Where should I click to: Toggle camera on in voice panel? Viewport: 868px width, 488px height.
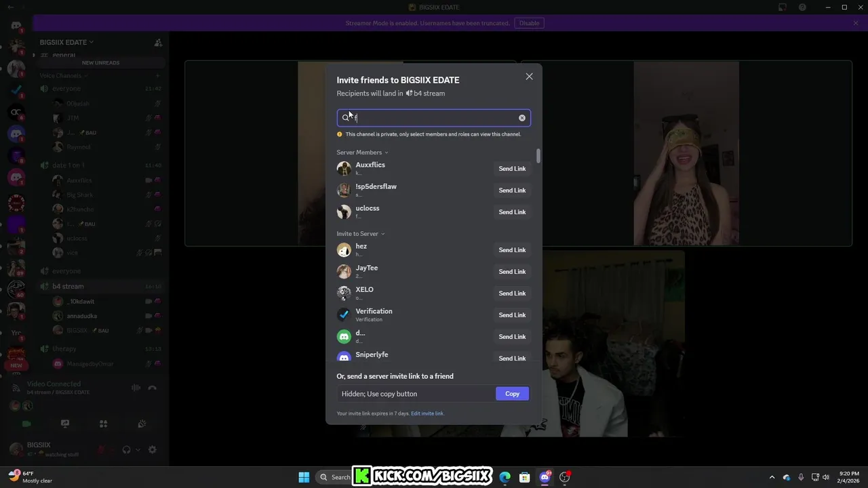click(26, 424)
